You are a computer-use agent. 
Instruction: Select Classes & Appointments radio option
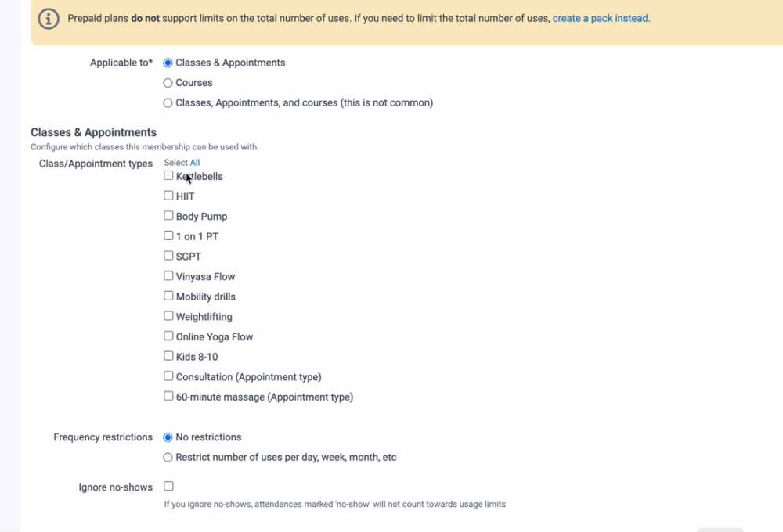[168, 63]
